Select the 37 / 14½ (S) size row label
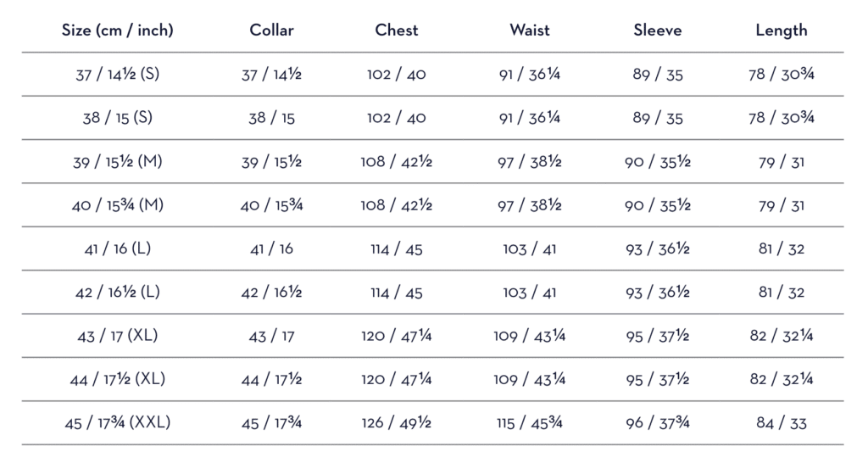Image resolution: width=868 pixels, height=452 pixels. tap(118, 75)
